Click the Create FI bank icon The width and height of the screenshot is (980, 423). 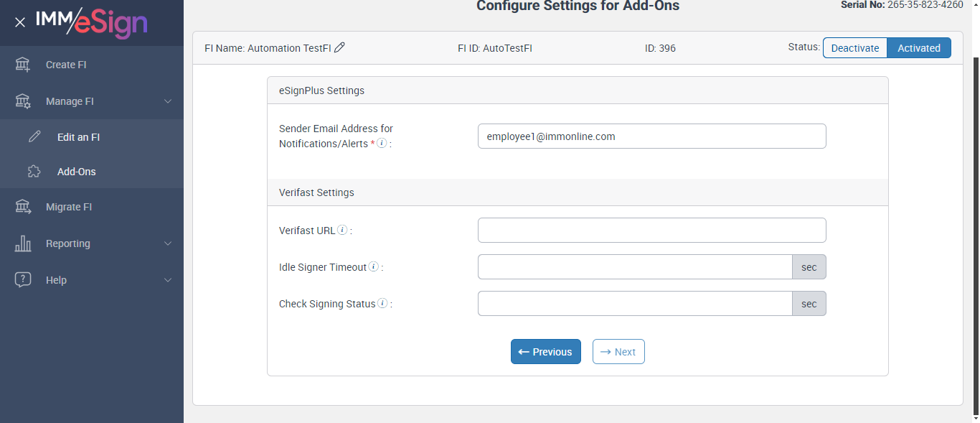23,65
